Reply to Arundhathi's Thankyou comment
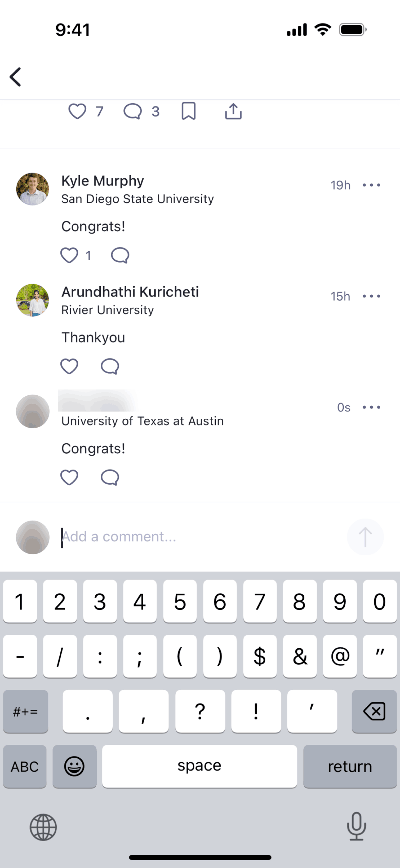The width and height of the screenshot is (400, 868). 110,366
